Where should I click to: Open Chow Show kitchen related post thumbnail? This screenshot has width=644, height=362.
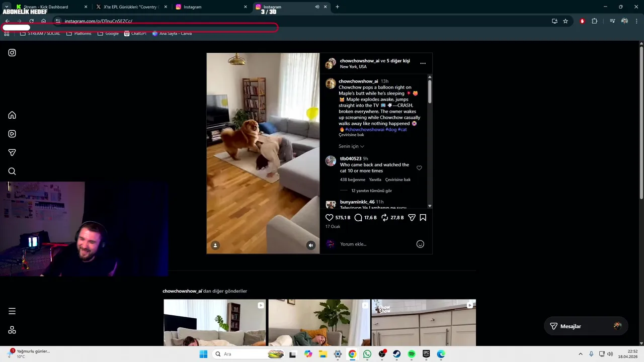coord(424,323)
